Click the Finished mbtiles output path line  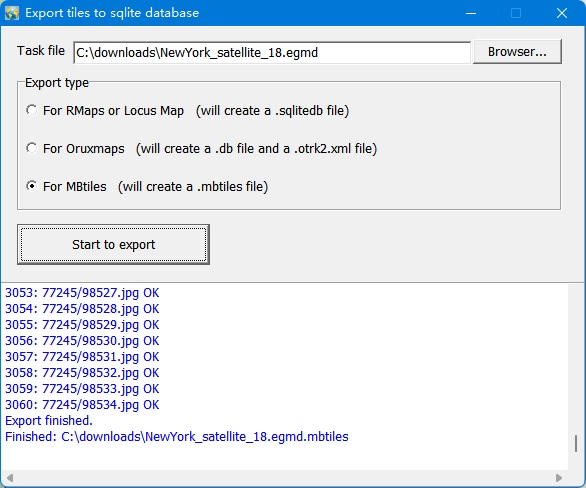(x=176, y=437)
